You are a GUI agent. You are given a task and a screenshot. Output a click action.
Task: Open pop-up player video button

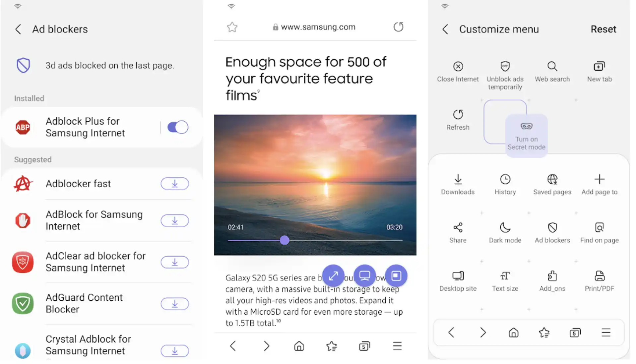[x=396, y=276]
